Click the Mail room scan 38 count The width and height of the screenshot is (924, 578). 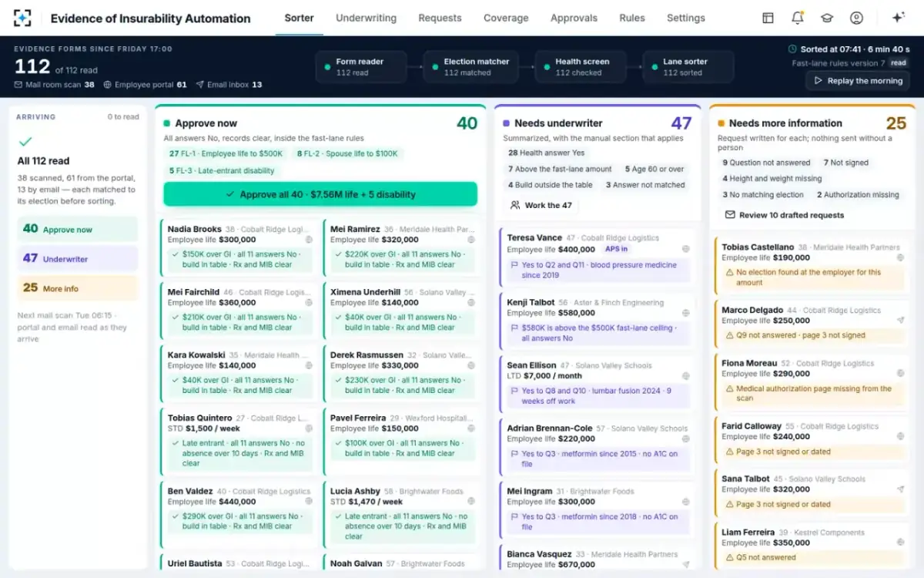(55, 85)
